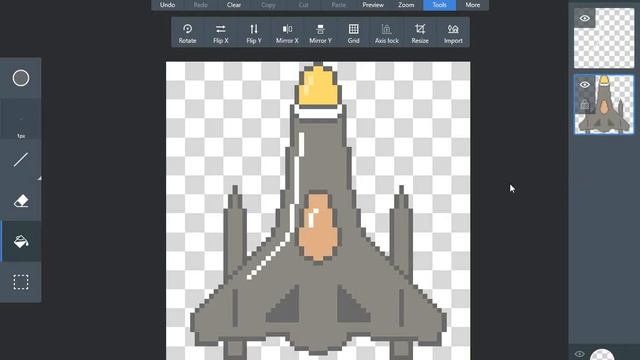Hide the spaceship layer via eye icon

point(584,85)
